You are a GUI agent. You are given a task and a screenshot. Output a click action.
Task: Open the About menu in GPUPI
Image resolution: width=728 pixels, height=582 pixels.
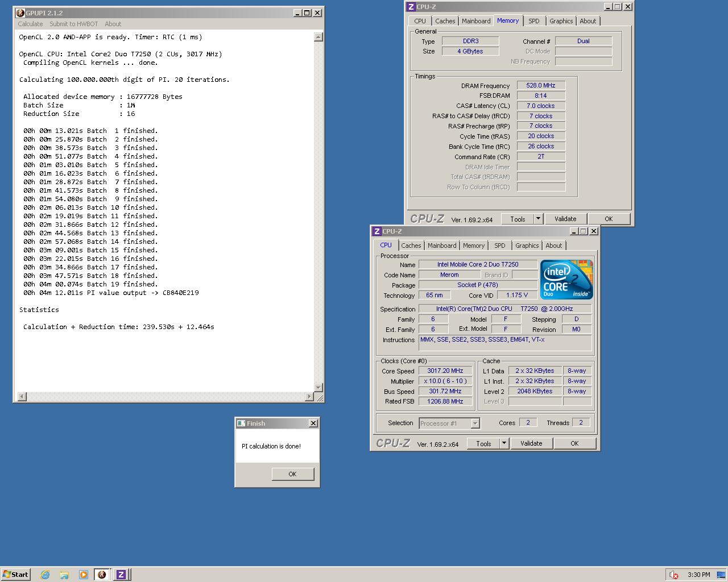(x=113, y=24)
